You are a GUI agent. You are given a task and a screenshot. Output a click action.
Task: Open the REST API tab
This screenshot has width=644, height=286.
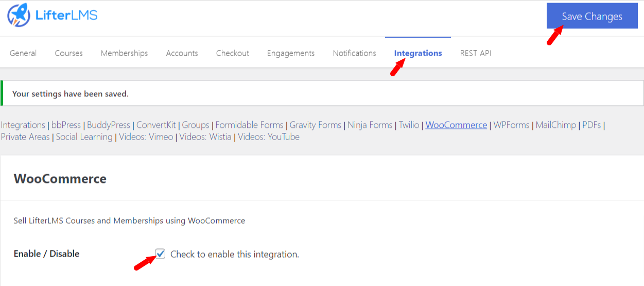(x=476, y=53)
